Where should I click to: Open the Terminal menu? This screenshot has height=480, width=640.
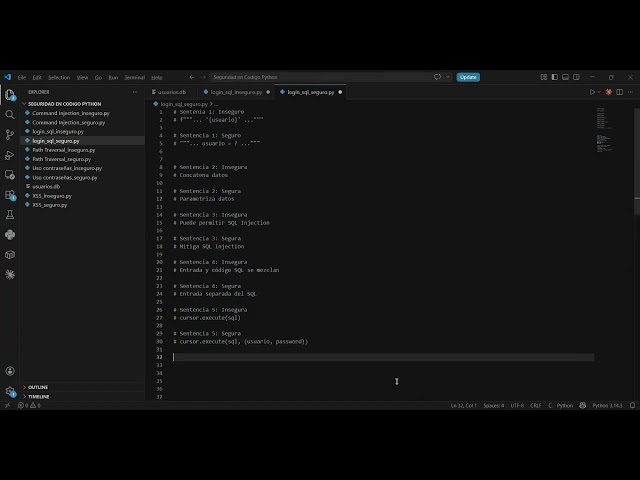click(135, 78)
